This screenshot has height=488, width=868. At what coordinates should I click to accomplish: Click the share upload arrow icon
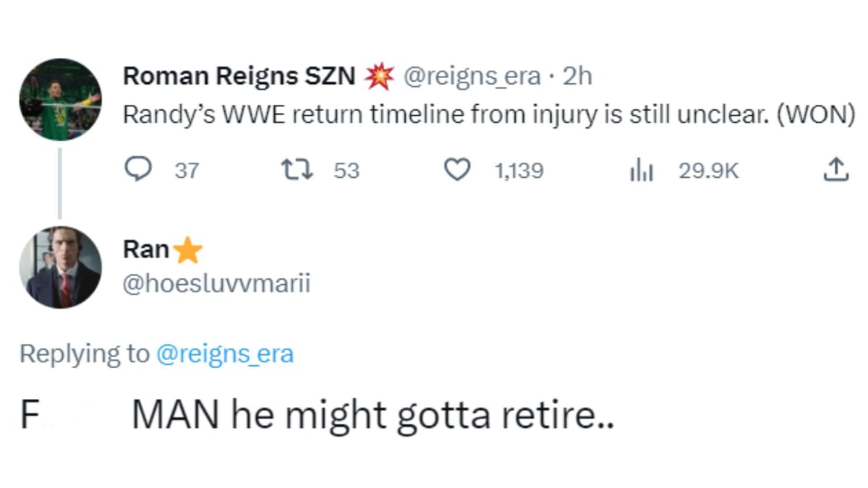(x=835, y=170)
